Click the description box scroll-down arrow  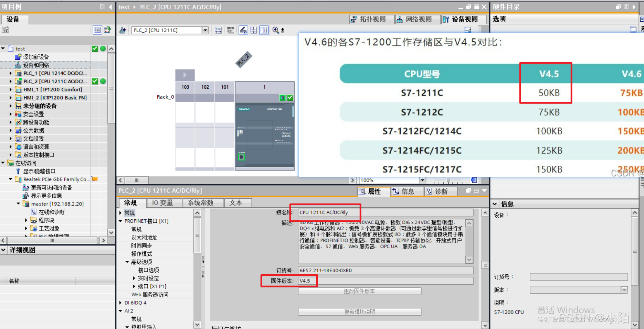click(469, 260)
